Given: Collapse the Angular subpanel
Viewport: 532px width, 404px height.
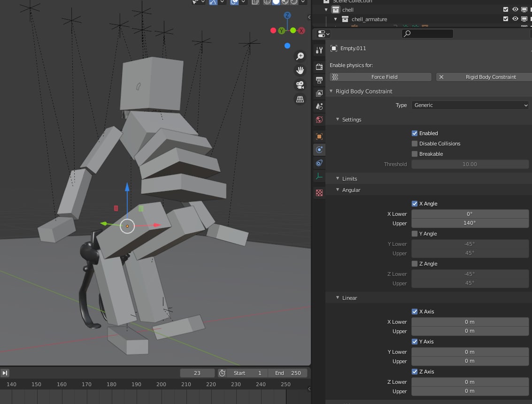Looking at the screenshot, I should (x=338, y=190).
